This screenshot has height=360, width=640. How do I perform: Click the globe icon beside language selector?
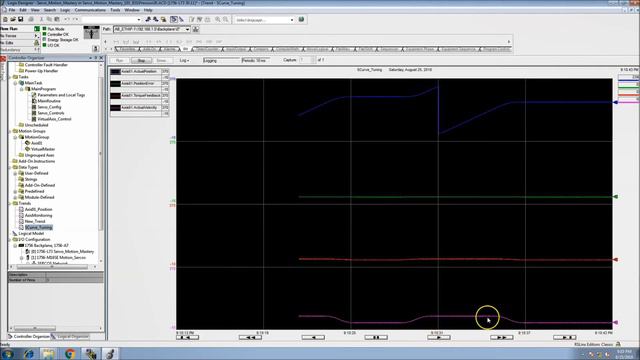click(x=301, y=19)
